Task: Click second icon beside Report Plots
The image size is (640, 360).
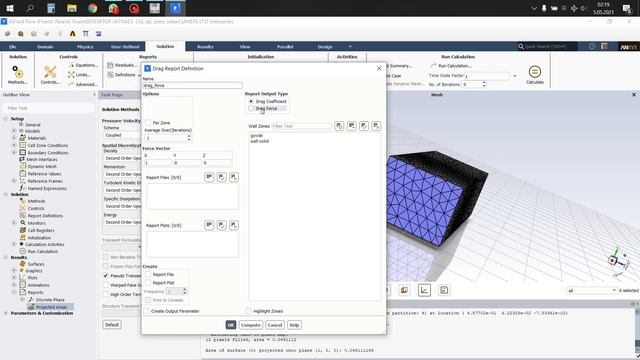Action: [x=221, y=225]
